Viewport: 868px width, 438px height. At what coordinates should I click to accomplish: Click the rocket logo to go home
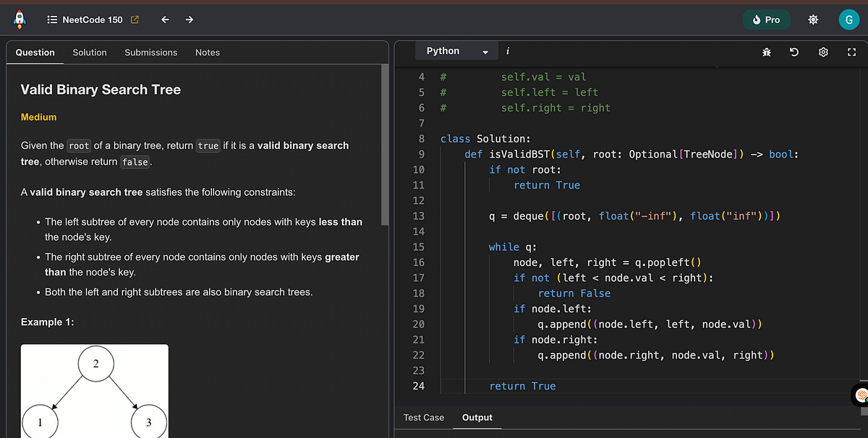coord(20,20)
